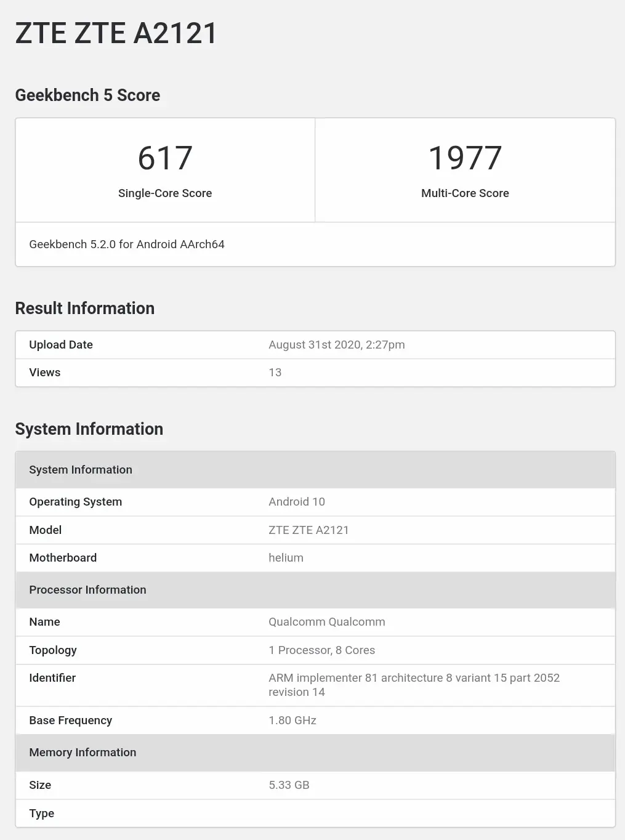Select the 5.33 GB value
The image size is (625, 840).
[x=289, y=785]
